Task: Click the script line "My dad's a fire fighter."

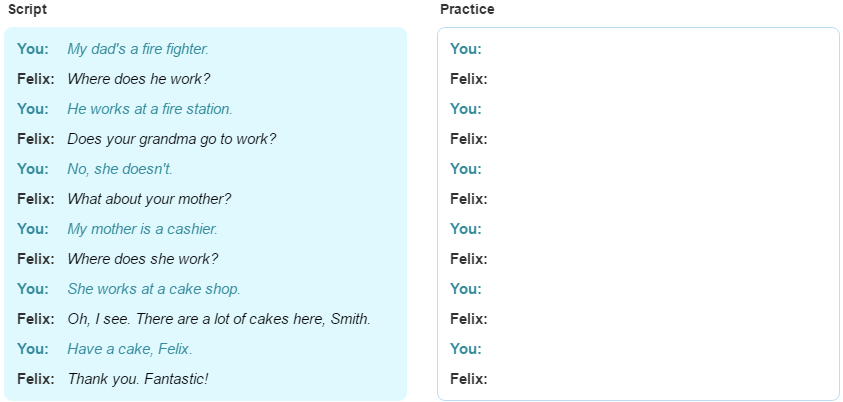Action: click(138, 49)
